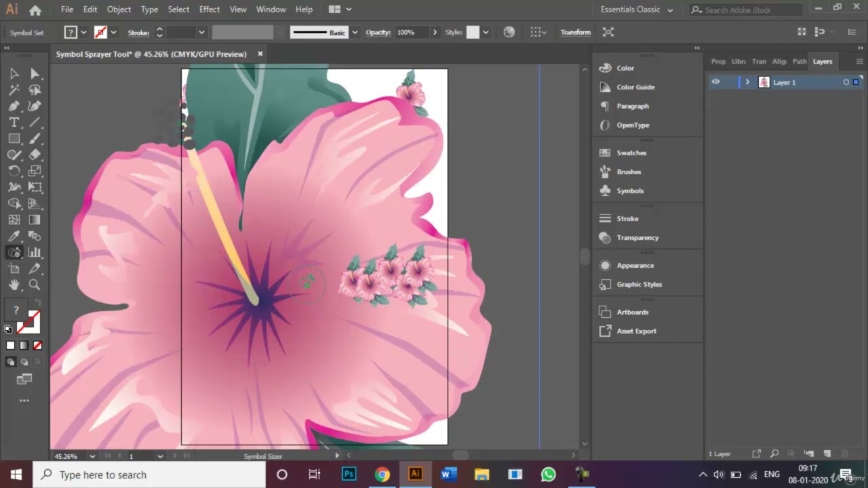Expand Layer 1 sublayers
The width and height of the screenshot is (868, 488).
[x=747, y=82]
